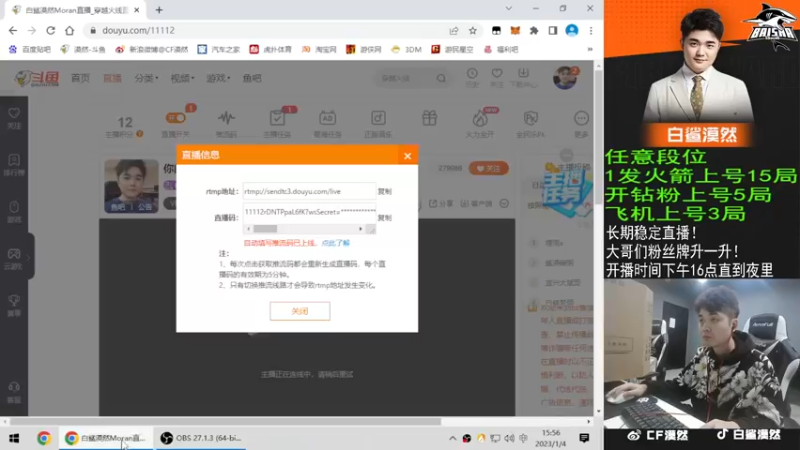This screenshot has height=450, width=800.
Task: Open the 历史 clock icon
Action: click(472, 73)
